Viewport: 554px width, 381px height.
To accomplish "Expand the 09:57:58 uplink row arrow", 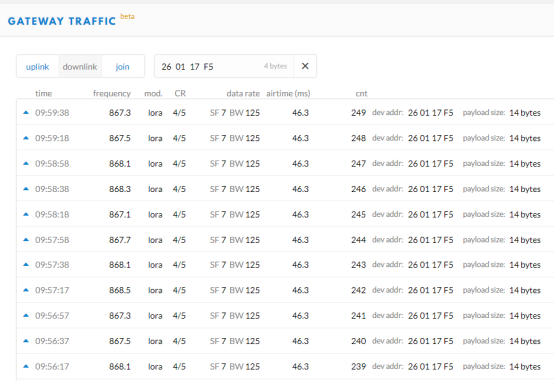I will pyautogui.click(x=26, y=240).
